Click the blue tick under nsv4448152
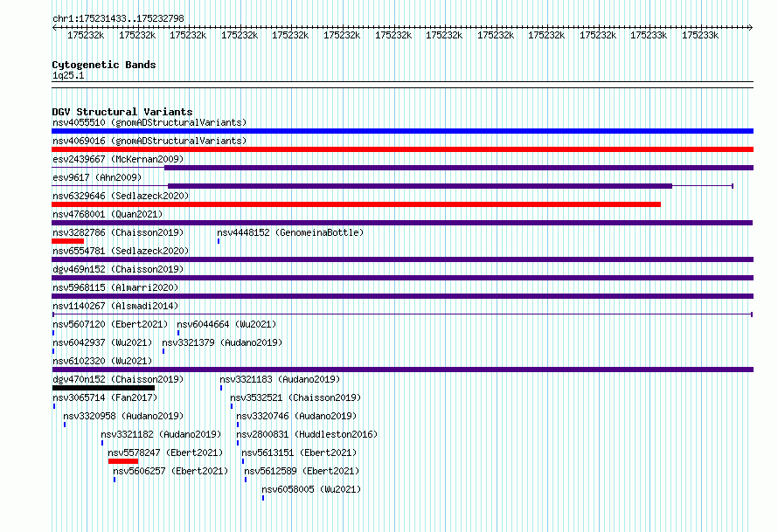Image resolution: width=778 pixels, height=532 pixels. point(219,241)
